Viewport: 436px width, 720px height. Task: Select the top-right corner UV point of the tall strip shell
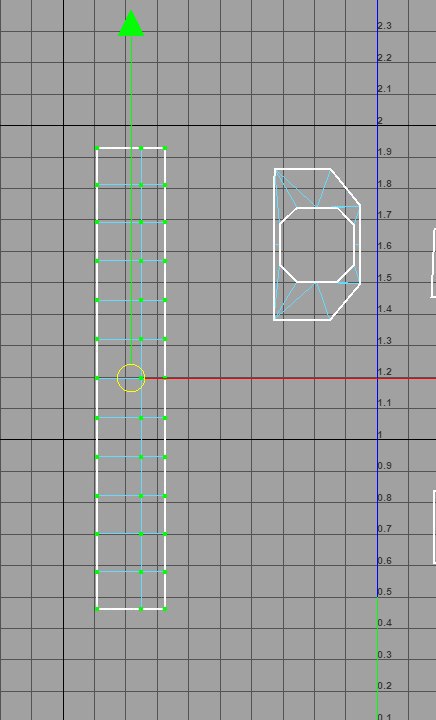(165, 148)
